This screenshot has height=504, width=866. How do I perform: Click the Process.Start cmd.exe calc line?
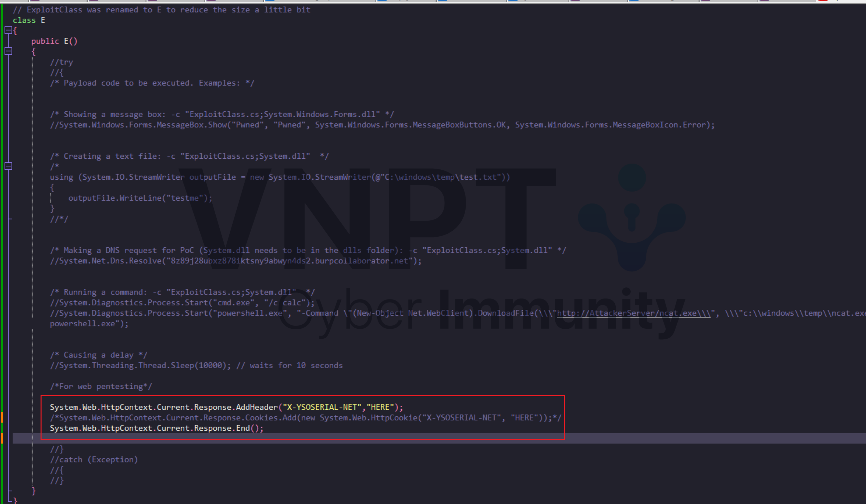point(182,303)
